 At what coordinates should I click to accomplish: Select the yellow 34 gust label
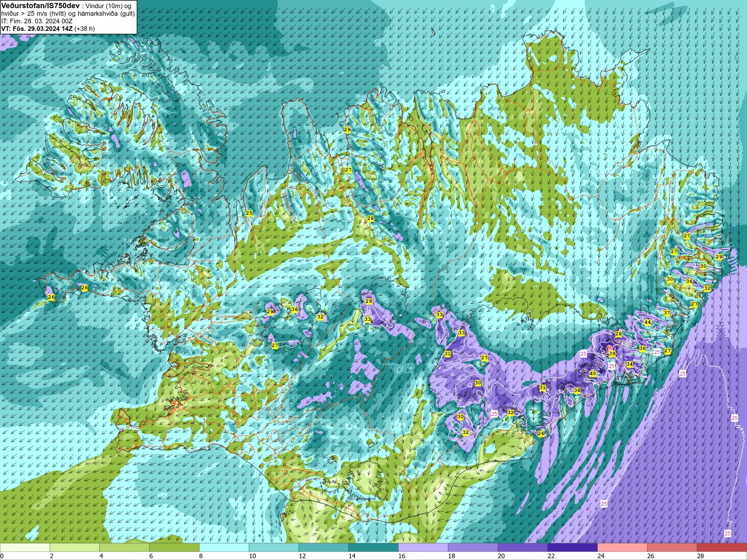coord(629,364)
